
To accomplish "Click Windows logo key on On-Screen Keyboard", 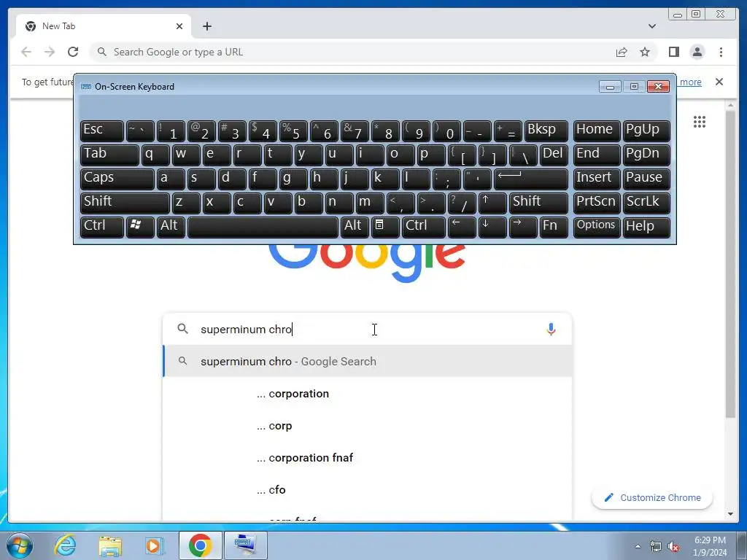I will 140,227.
